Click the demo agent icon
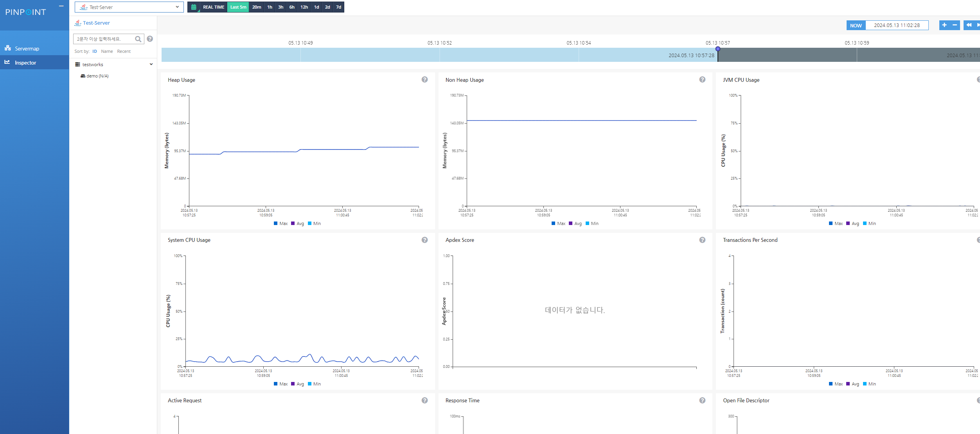Image resolution: width=980 pixels, height=434 pixels. [x=83, y=76]
